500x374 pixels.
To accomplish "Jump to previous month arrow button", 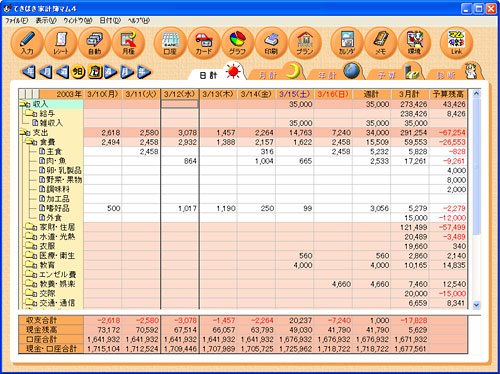I will point(45,72).
